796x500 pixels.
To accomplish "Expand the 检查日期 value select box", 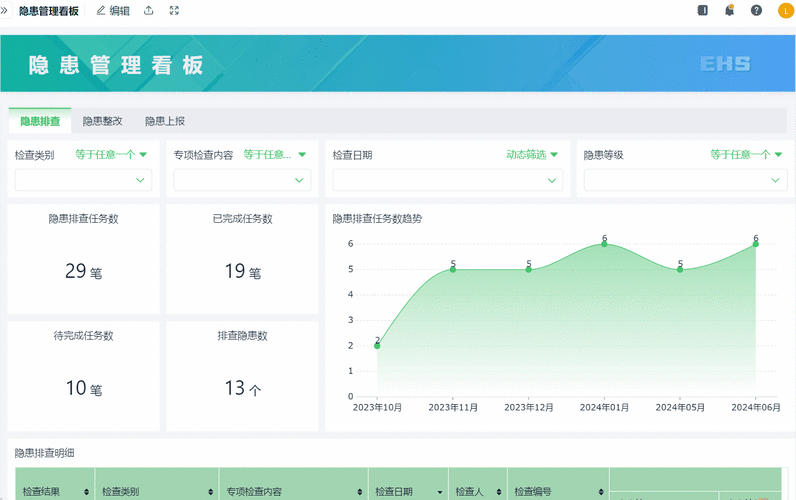I will (448, 180).
